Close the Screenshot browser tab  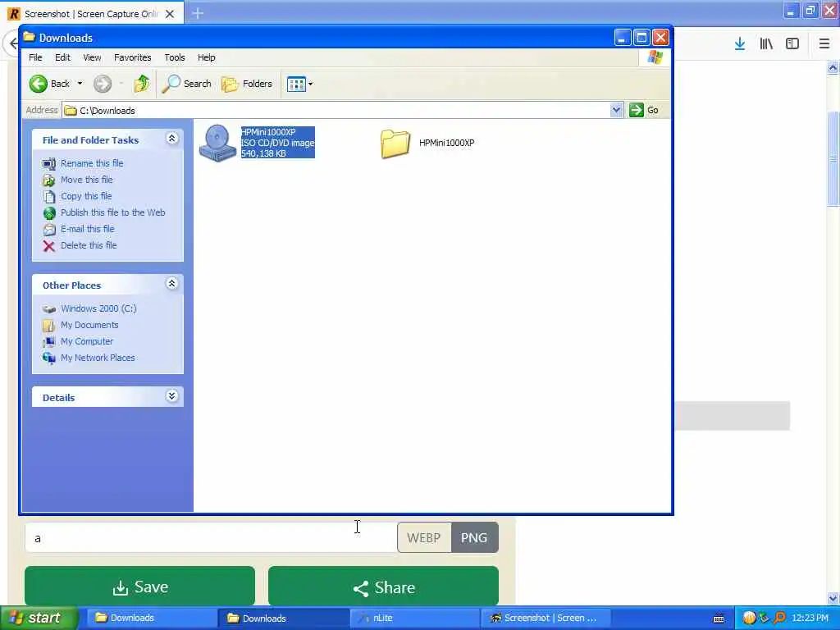pyautogui.click(x=170, y=14)
